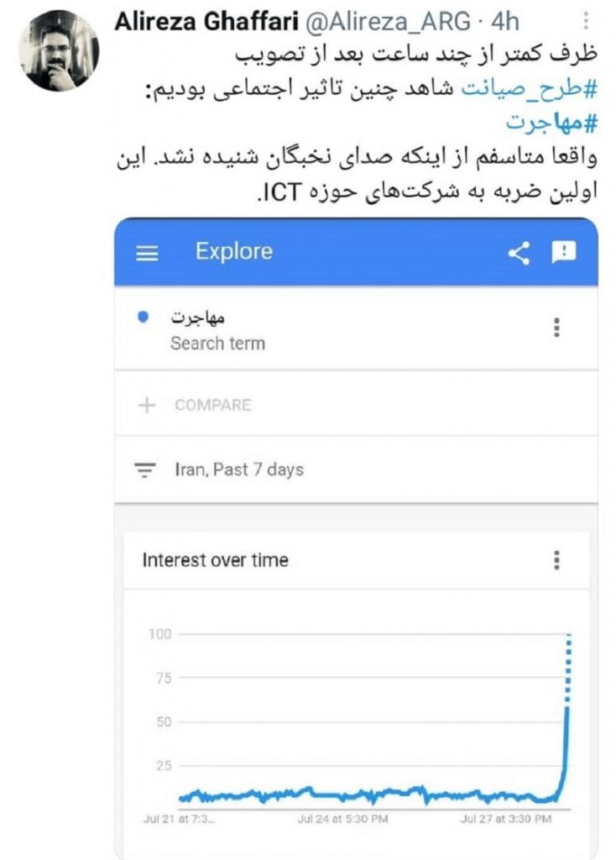Select the Jul 27 at 3:30 PM axis label
Viewport: 616px width, 860px height.
point(506,817)
